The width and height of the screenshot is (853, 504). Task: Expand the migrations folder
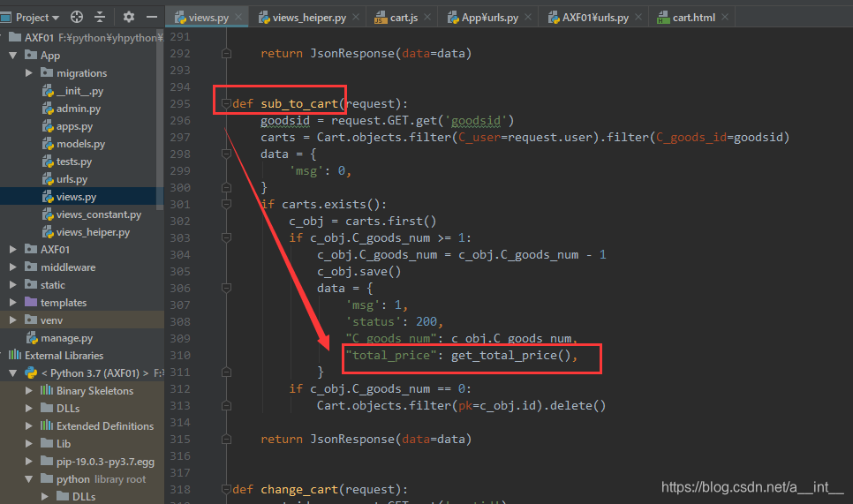coord(29,73)
